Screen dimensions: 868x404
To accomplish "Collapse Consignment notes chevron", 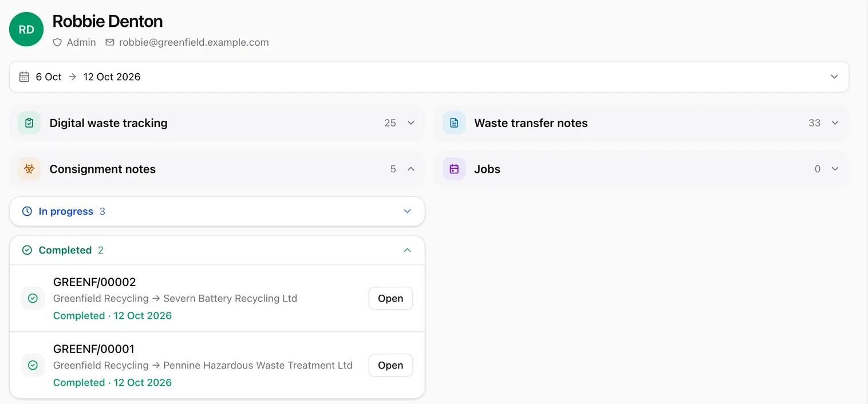I will click(x=411, y=169).
